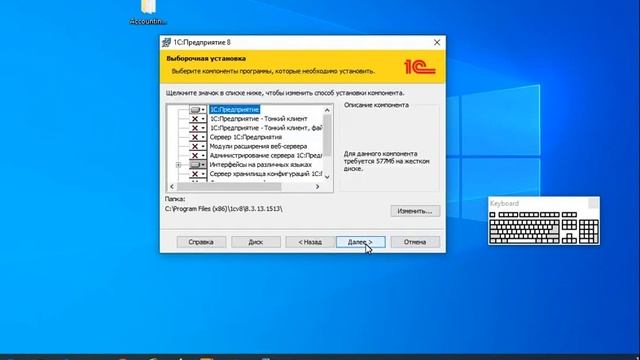Image resolution: width=640 pixels, height=360 pixels.
Task: Open X dropdown beside Сервер 1С:Предприятия
Action: [x=198, y=137]
